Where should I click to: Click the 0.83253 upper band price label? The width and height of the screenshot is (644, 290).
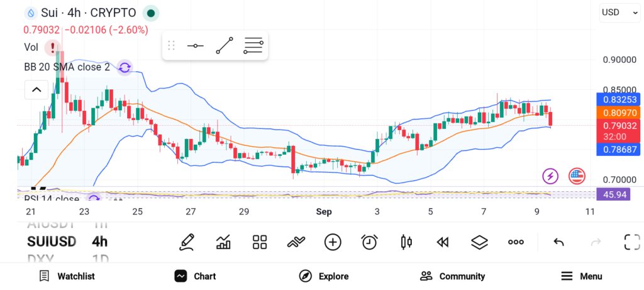click(618, 99)
